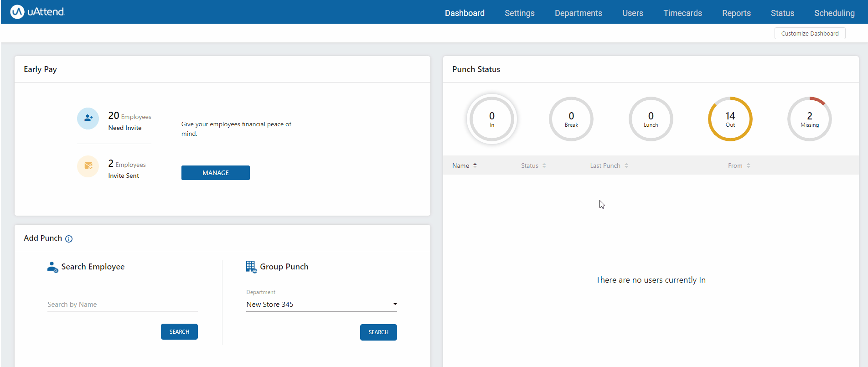Click the From column header text

(x=735, y=165)
